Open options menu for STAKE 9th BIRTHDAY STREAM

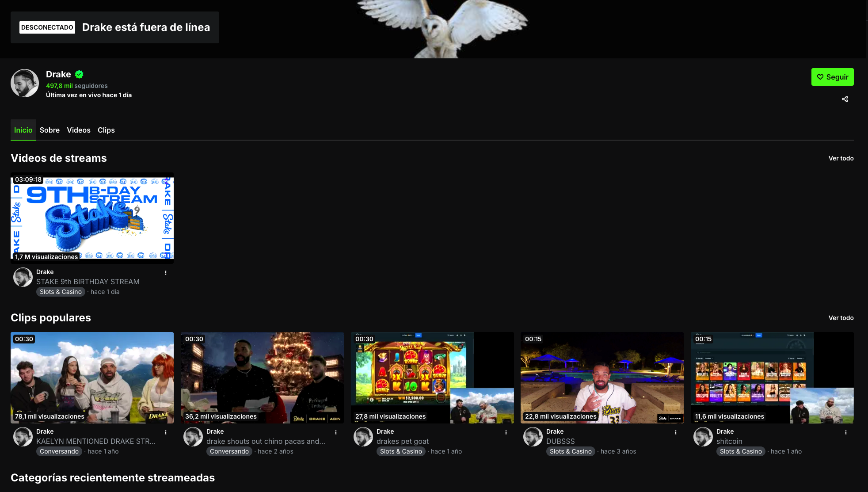166,273
